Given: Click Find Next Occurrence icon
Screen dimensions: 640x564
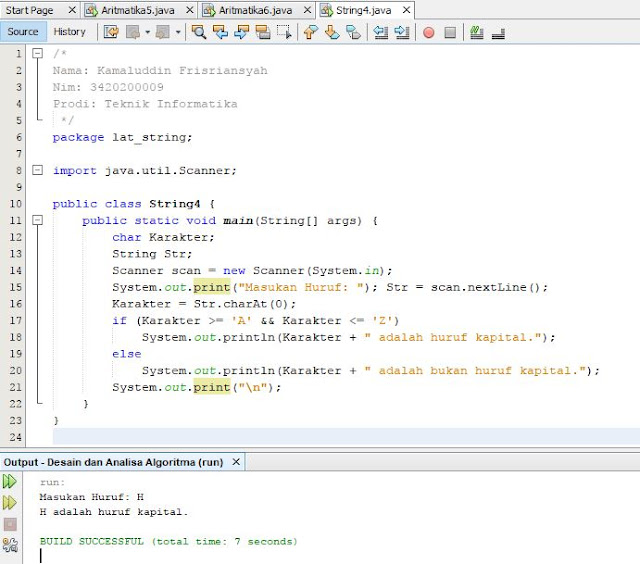Looking at the screenshot, I should tap(242, 32).
